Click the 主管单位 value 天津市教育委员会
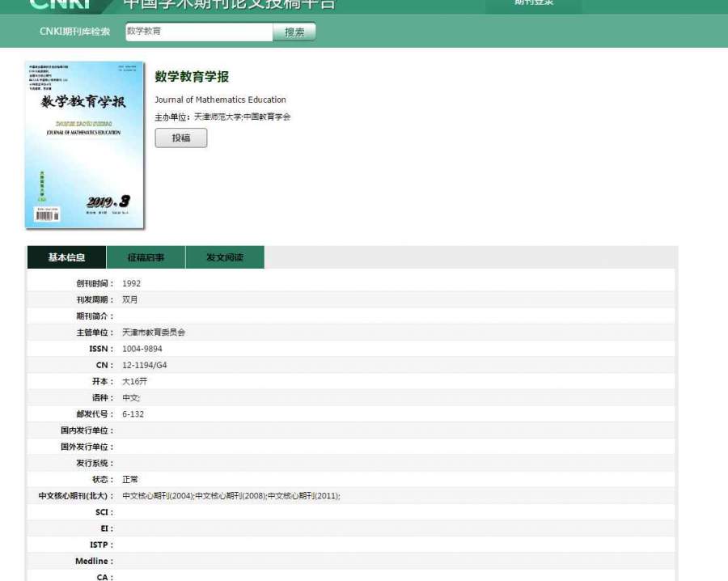Viewport: 728px width, 581px height. point(154,333)
